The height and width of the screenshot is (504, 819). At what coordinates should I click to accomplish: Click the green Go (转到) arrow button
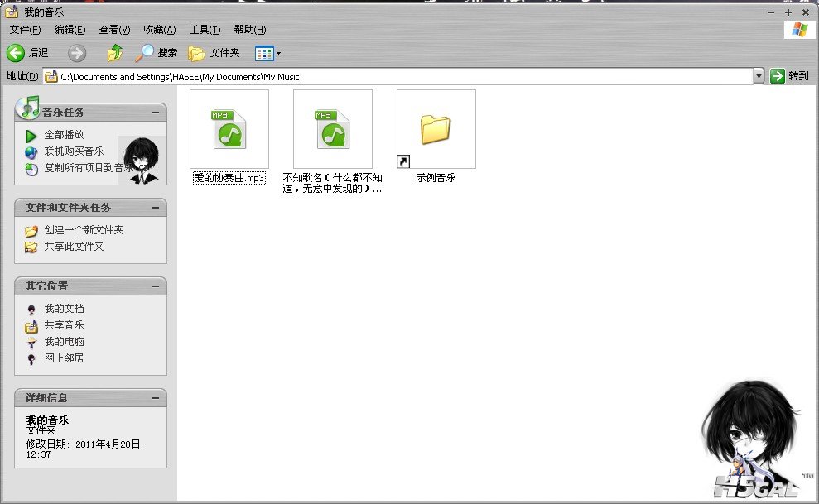pos(777,76)
